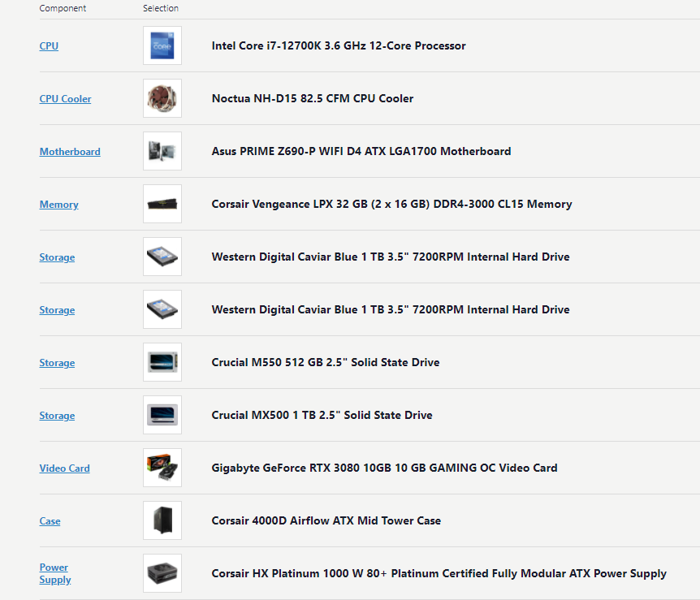
Task: Click the Crucial M550 SSD thumbnail
Action: (x=162, y=362)
